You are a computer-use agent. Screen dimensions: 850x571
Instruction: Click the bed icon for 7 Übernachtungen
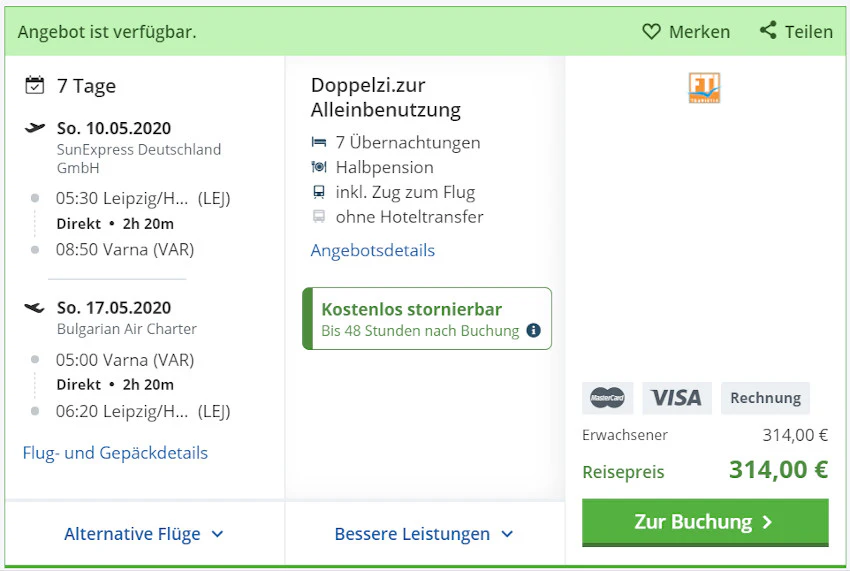pos(319,143)
